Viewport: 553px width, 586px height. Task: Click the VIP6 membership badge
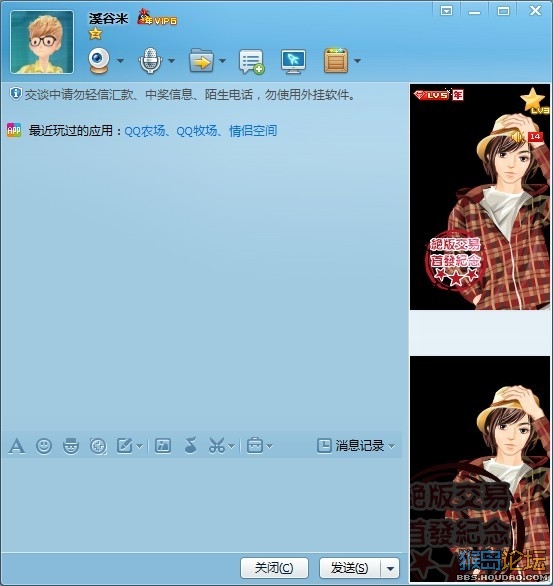(157, 18)
